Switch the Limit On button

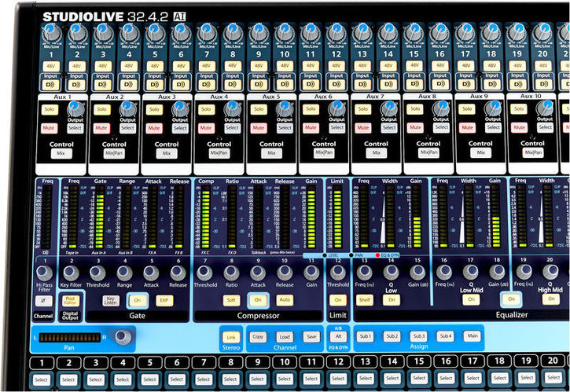338,300
